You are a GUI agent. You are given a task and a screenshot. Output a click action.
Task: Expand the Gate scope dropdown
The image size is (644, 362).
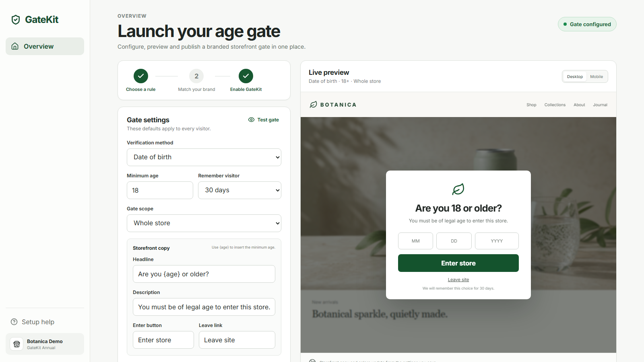click(204, 223)
